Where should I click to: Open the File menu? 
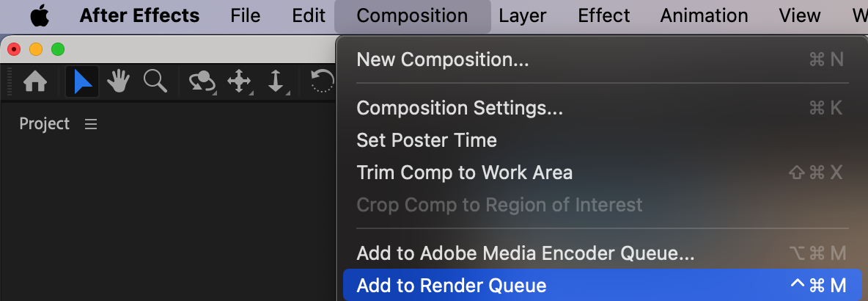point(245,15)
